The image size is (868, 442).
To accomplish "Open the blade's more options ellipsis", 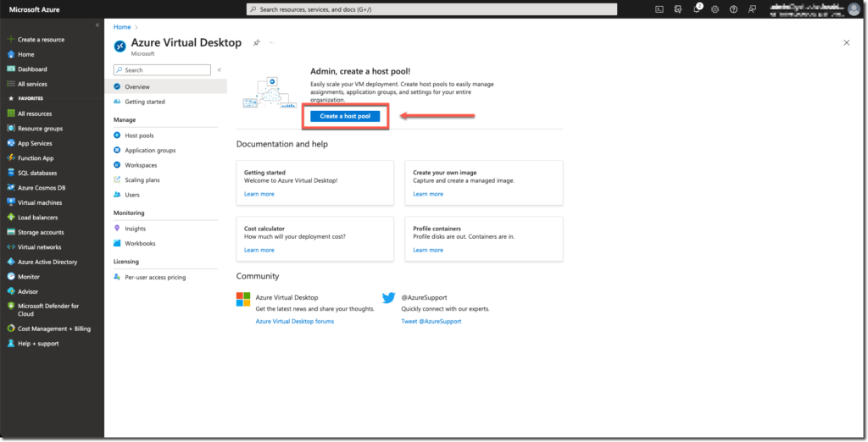I will tap(271, 42).
